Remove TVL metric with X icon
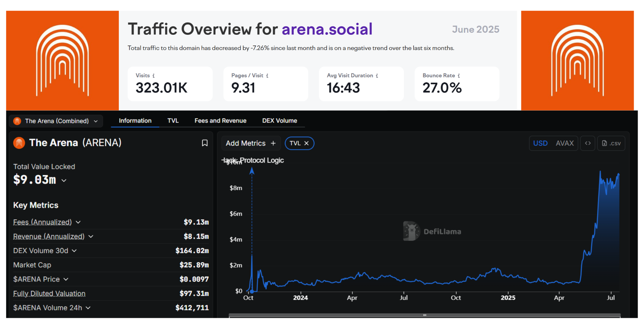The image size is (644, 331). point(307,143)
